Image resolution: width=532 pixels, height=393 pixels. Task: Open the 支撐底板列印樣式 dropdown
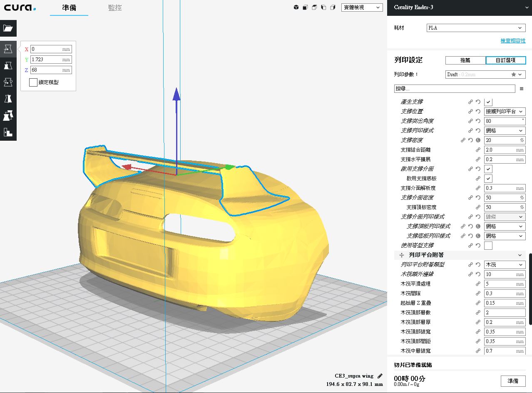coord(505,236)
